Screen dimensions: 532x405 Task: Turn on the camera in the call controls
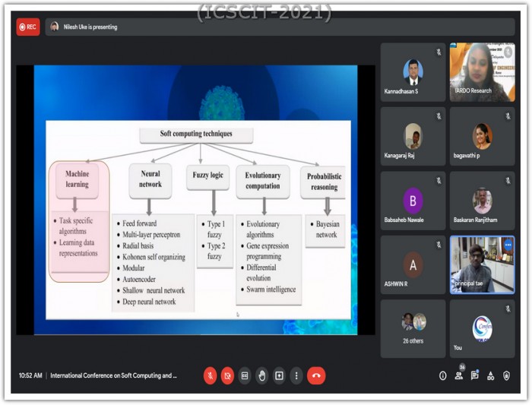pyautogui.click(x=227, y=375)
